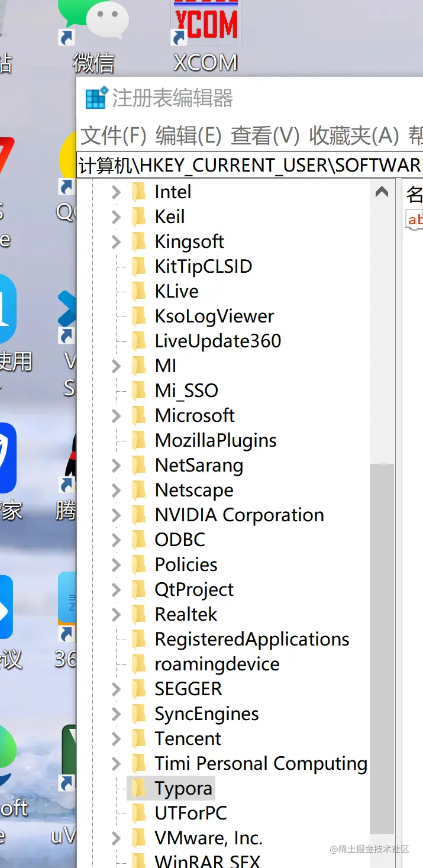Select the SyncEngines tree entry
Screen dimensions: 423x868
click(206, 714)
